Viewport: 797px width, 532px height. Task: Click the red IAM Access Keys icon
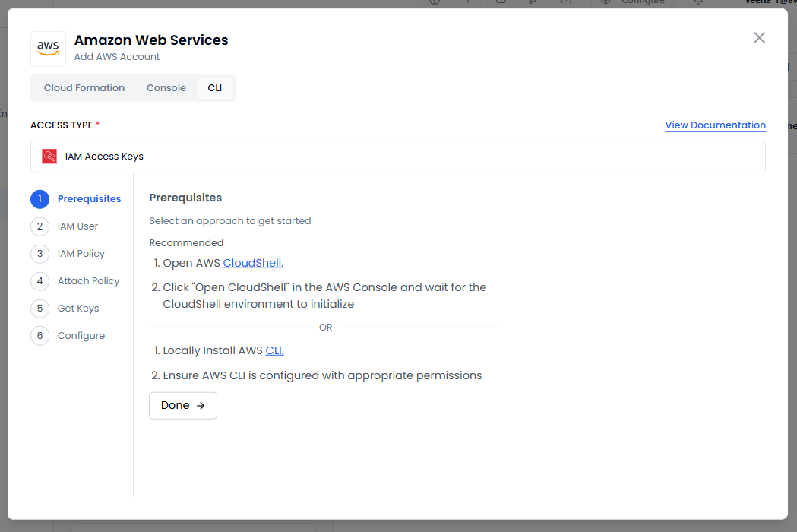tap(49, 157)
